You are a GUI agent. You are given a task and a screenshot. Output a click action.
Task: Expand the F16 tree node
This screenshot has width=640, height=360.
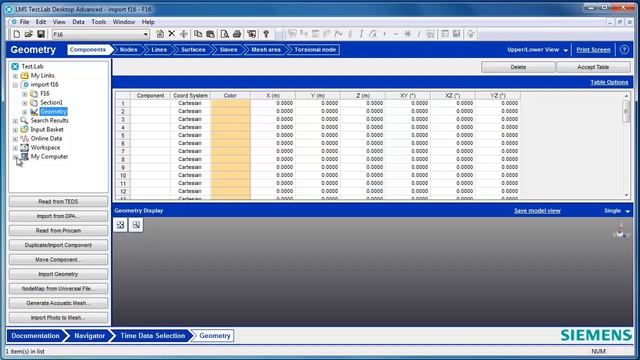coord(24,94)
